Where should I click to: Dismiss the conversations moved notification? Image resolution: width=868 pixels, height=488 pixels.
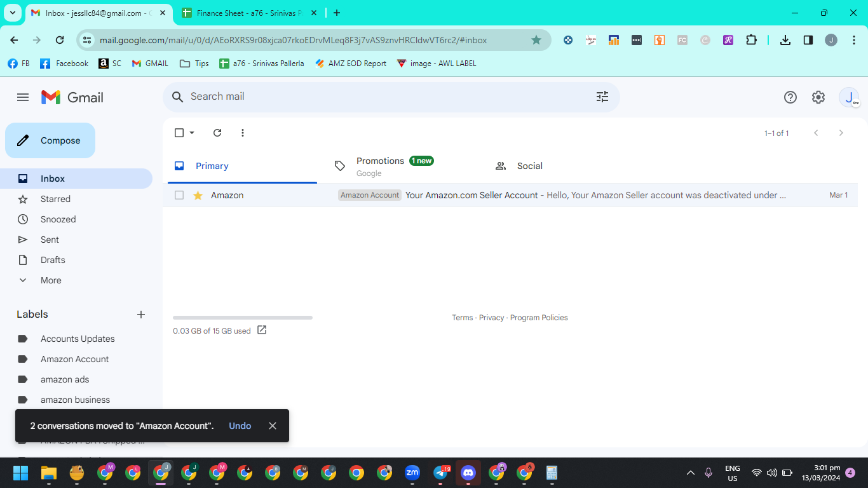tap(273, 426)
